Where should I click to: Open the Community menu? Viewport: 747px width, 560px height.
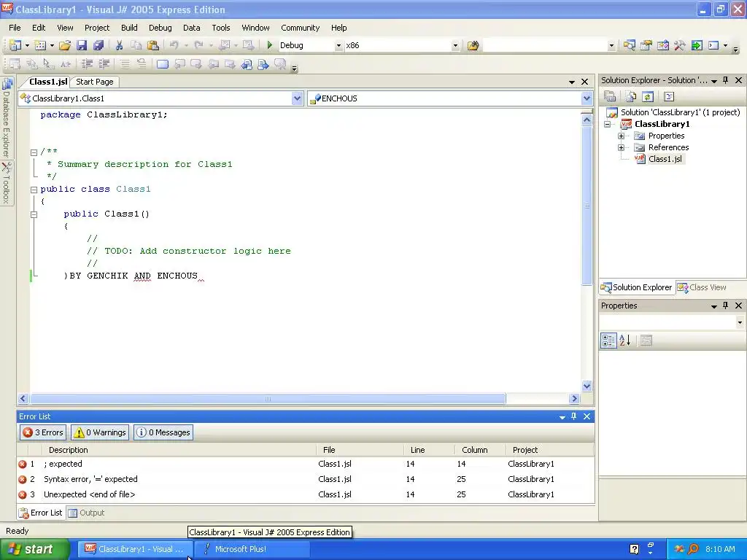coord(300,28)
